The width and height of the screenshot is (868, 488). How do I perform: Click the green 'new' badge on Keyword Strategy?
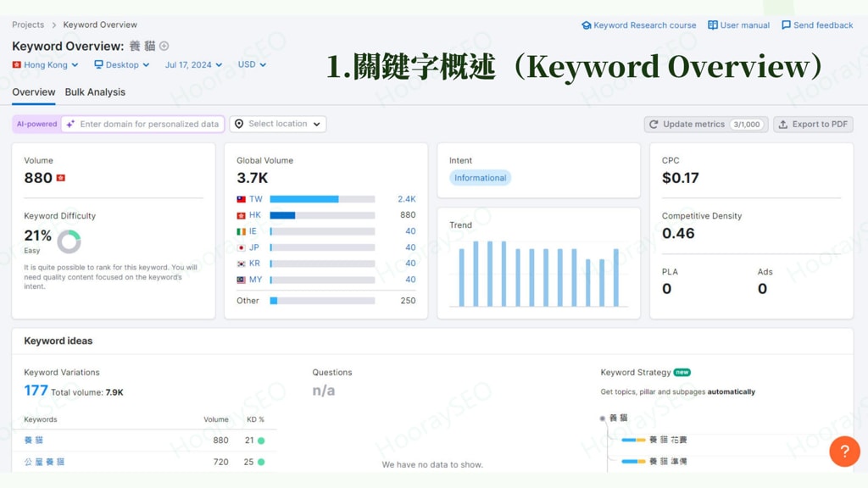(x=684, y=372)
